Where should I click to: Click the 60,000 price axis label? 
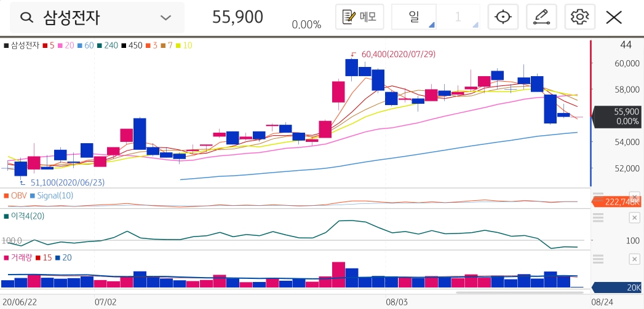point(627,63)
